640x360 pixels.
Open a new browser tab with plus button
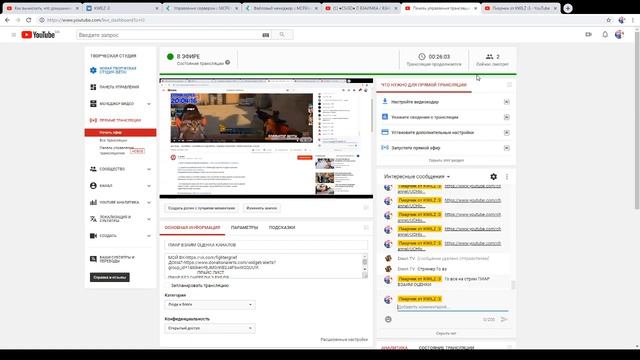click(x=567, y=8)
